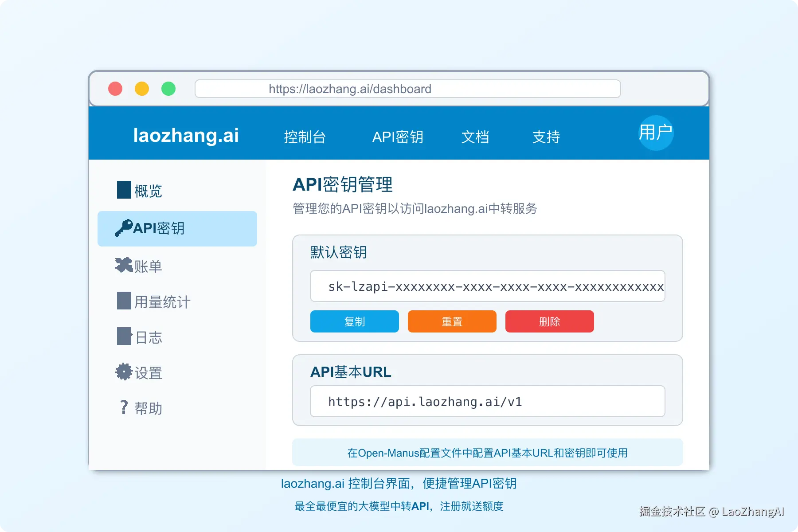The width and height of the screenshot is (798, 532).
Task: Click the 账单 billing icon
Action: point(123,265)
